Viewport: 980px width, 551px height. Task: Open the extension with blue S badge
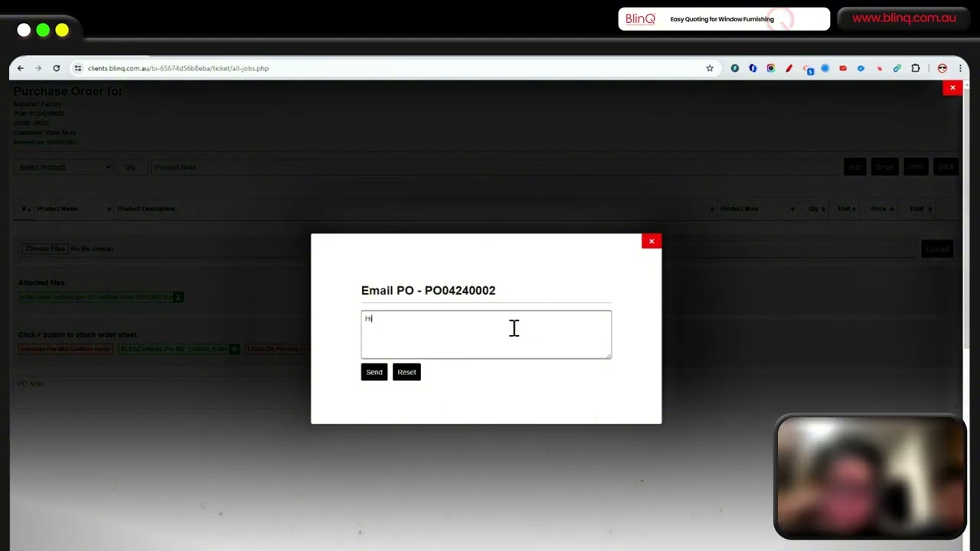tap(808, 69)
